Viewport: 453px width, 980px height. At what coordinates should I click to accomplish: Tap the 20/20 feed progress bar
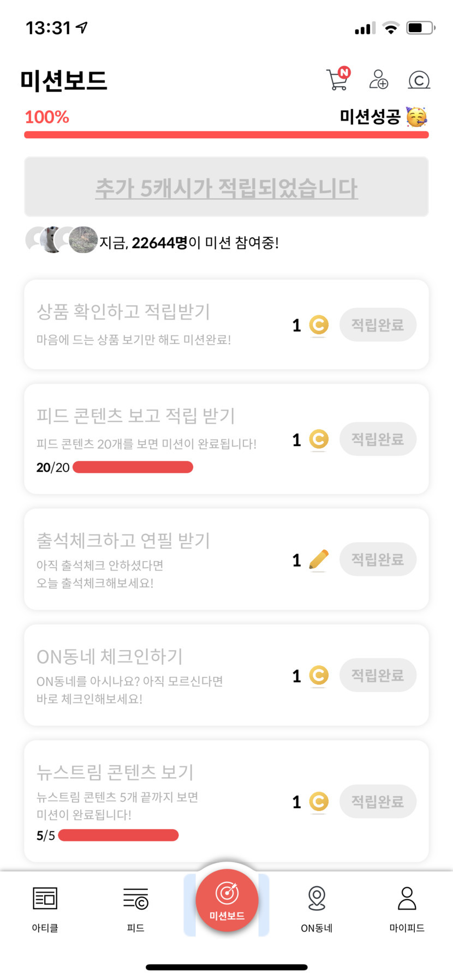point(133,467)
